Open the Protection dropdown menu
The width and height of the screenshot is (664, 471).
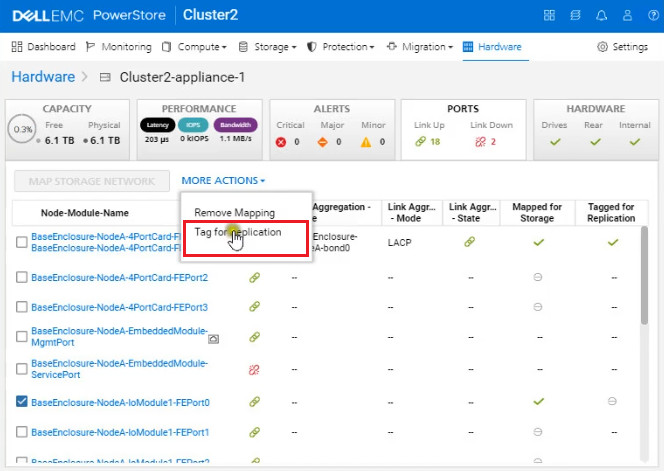click(341, 47)
